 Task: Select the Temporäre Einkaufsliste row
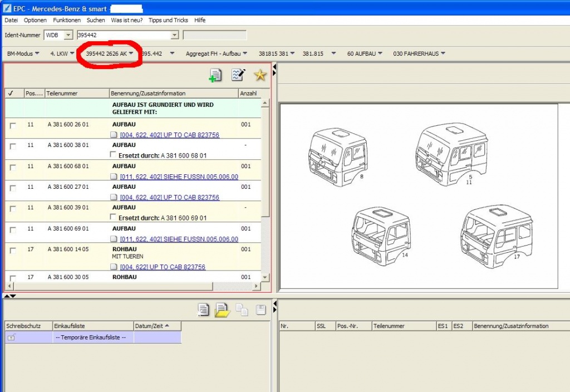[x=93, y=337]
